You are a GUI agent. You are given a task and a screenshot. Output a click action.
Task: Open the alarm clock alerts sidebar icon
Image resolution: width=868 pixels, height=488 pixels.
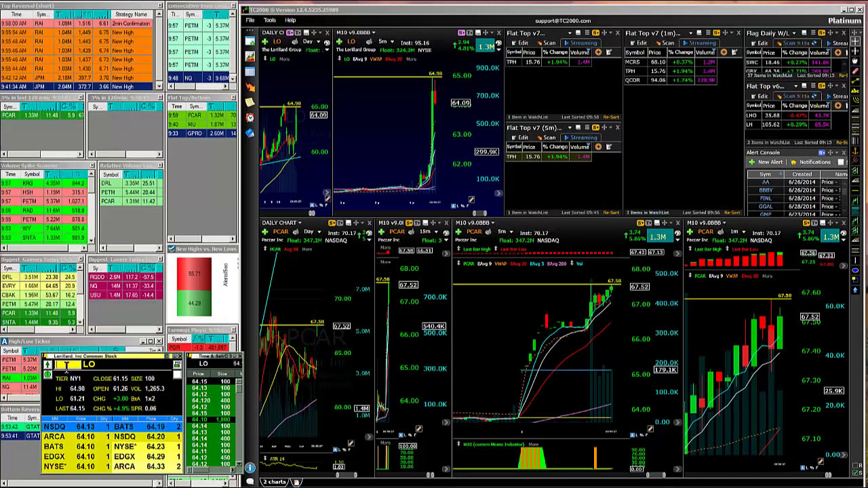[250, 117]
